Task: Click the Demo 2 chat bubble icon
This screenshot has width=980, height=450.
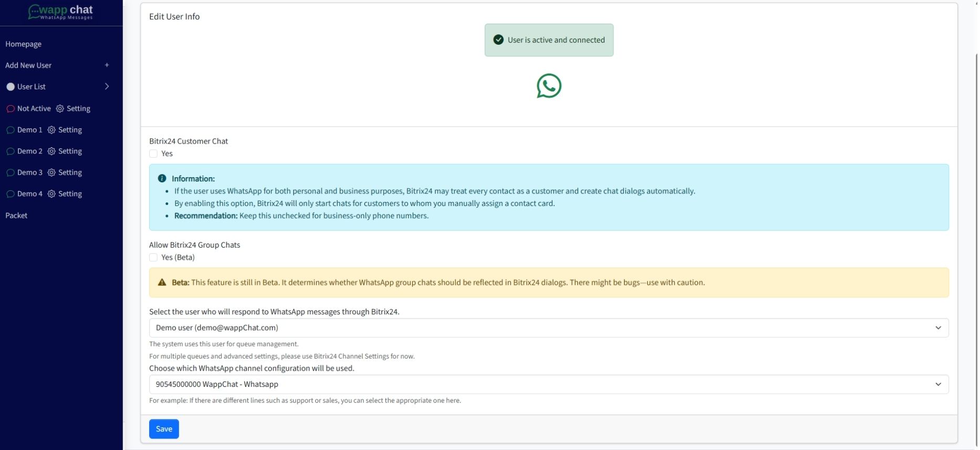Action: pyautogui.click(x=10, y=151)
